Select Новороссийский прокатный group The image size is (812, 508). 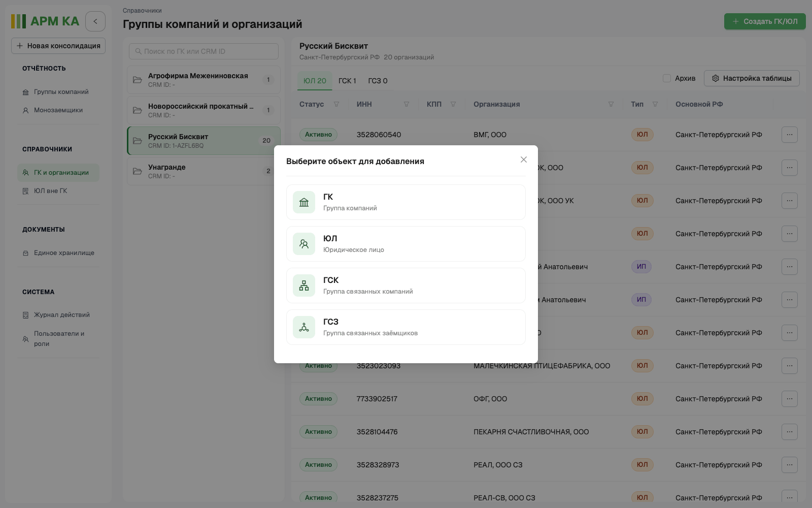coord(204,110)
